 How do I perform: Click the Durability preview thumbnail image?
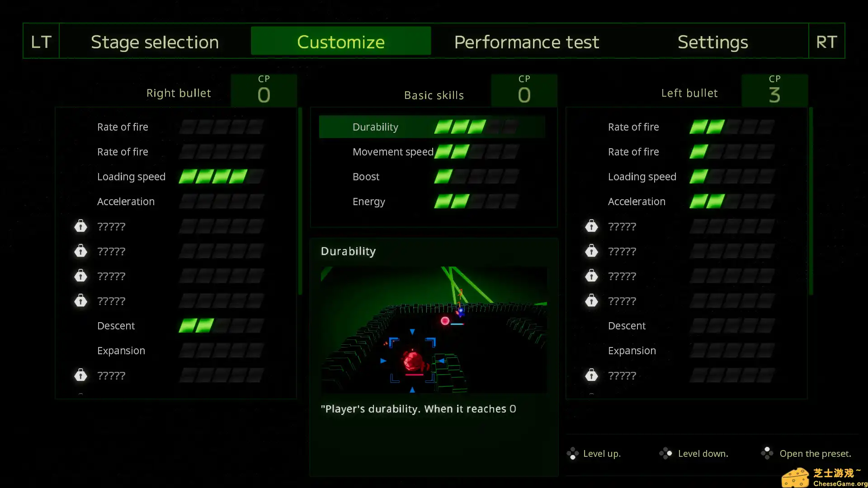tap(433, 330)
